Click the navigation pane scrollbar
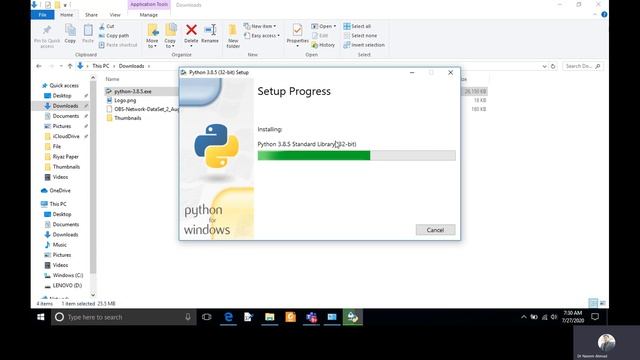This screenshot has height=360, width=640. [93, 176]
